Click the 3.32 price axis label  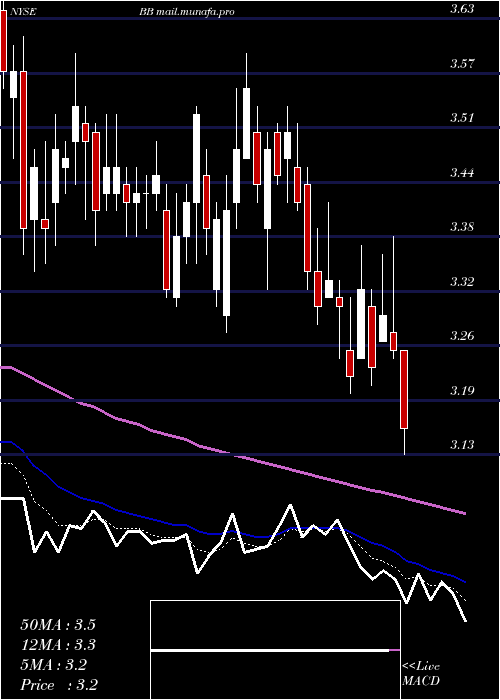click(462, 282)
